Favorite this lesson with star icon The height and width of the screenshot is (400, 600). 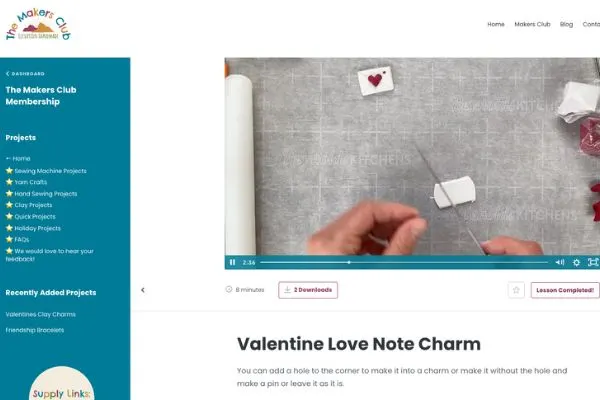point(516,290)
